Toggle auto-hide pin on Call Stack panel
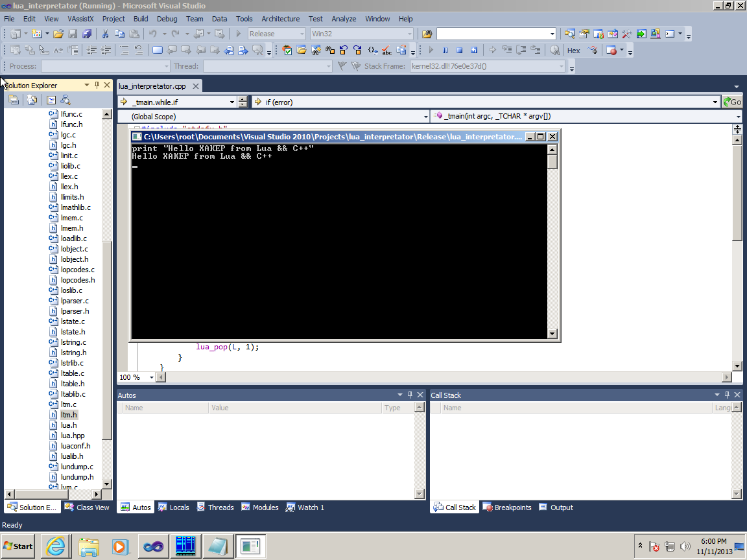Screen dimensions: 747x560 pos(727,395)
